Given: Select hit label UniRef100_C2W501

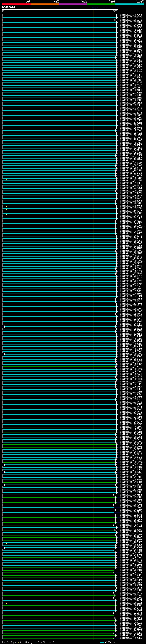Looking at the screenshot, I should [131, 50].
